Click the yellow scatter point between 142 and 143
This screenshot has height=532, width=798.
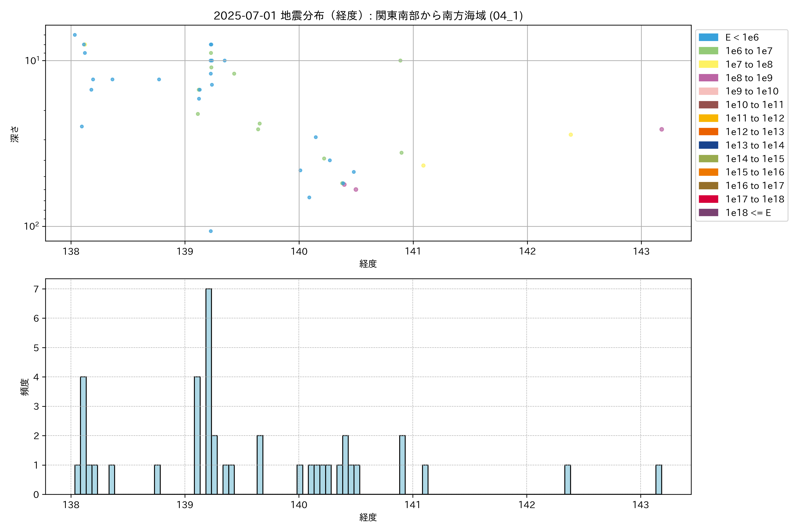571,135
